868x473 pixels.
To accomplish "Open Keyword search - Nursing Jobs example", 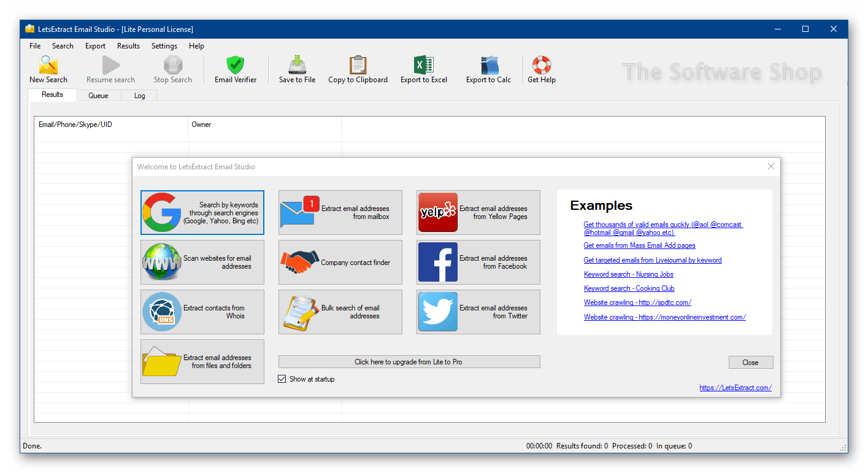I will [x=629, y=274].
